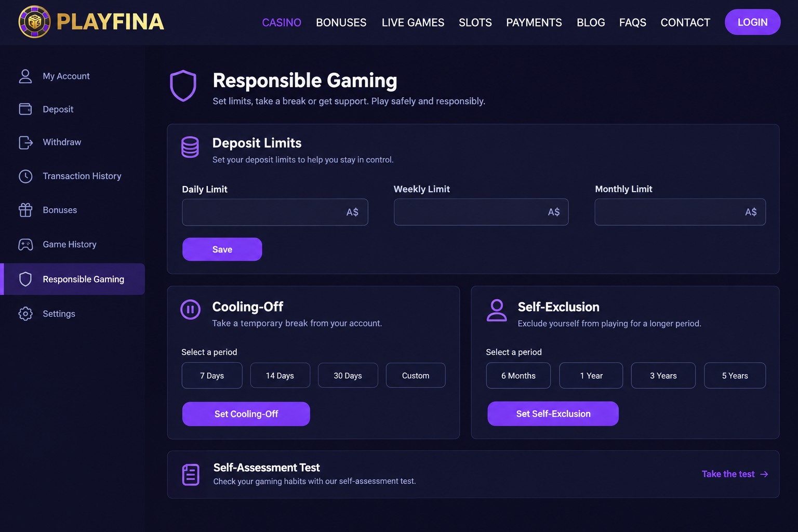This screenshot has width=798, height=532.
Task: Click the Game History controller icon
Action: [x=25, y=244]
